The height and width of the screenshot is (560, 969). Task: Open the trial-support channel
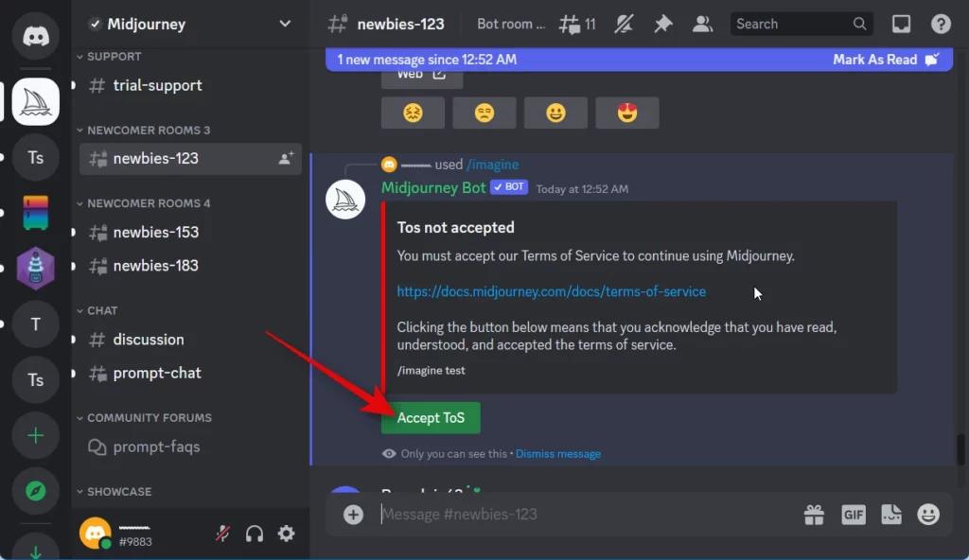[190, 85]
